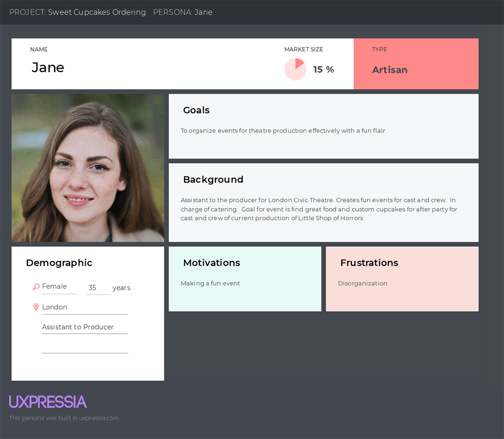The width and height of the screenshot is (504, 439).
Task: Click the female gender icon in Demographic
Action: 36,286
